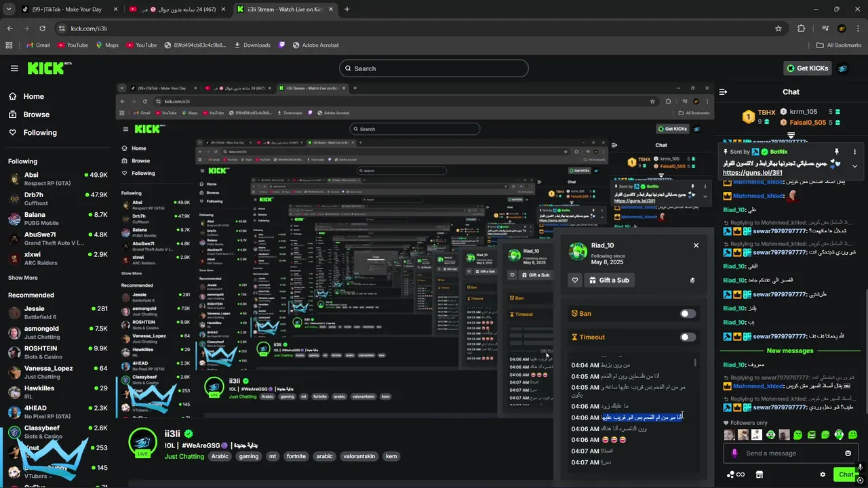
Task: Open the Chrome media control icon
Action: click(825, 28)
